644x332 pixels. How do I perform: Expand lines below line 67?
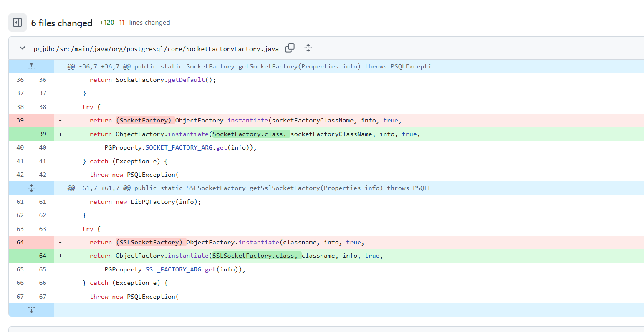click(31, 310)
